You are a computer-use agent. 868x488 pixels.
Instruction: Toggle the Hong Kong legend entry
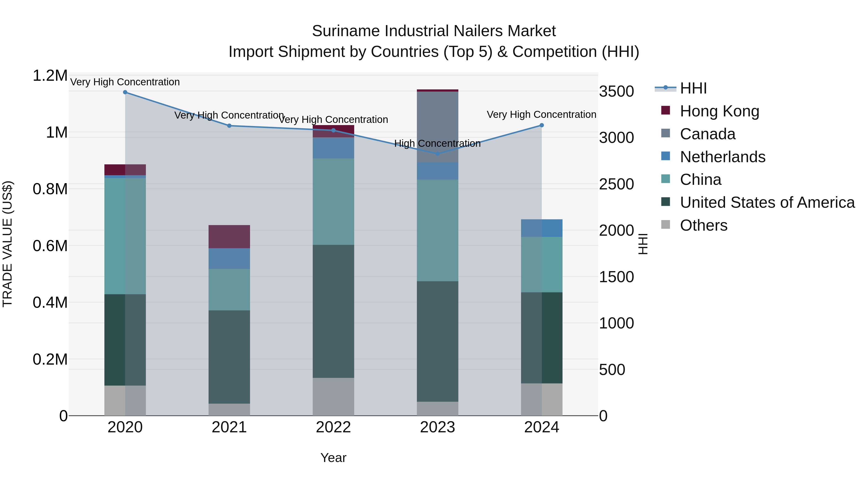[710, 111]
